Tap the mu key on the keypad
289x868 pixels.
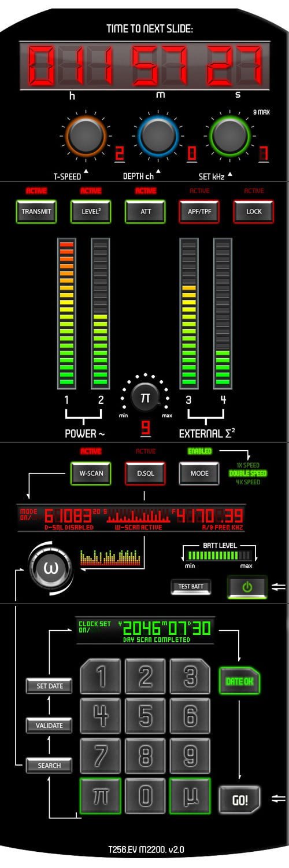[x=190, y=796]
